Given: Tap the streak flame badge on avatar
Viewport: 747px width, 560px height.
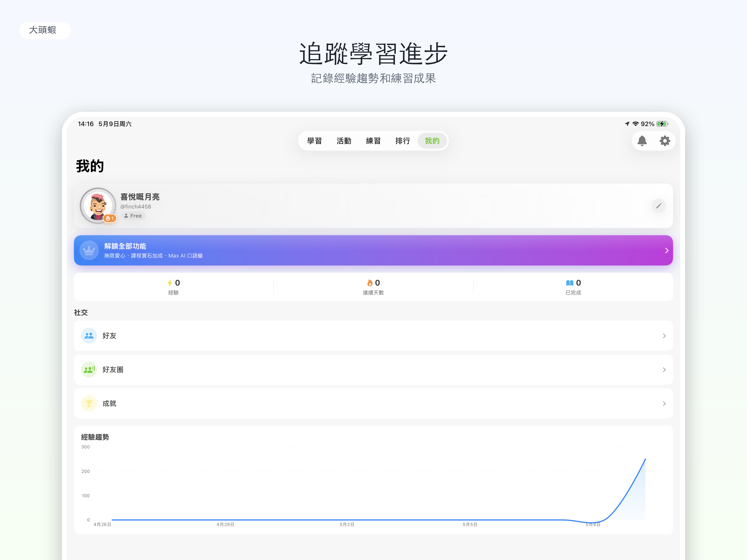Looking at the screenshot, I should (110, 218).
